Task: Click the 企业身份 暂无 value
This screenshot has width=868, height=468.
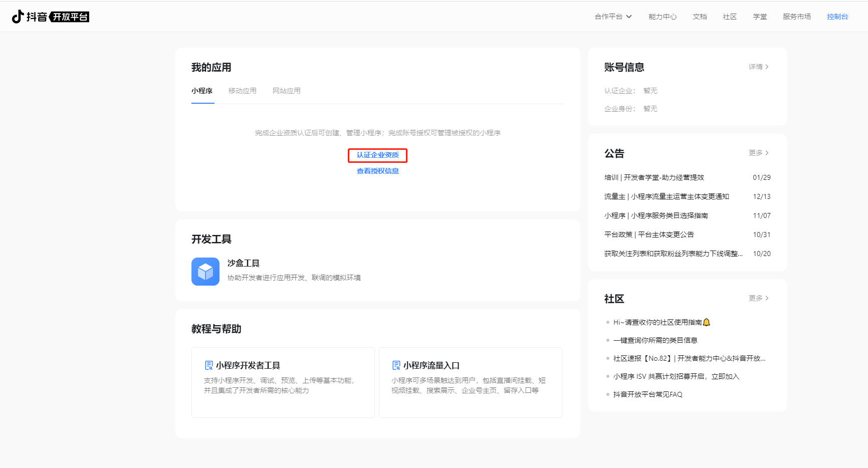Action: click(650, 109)
